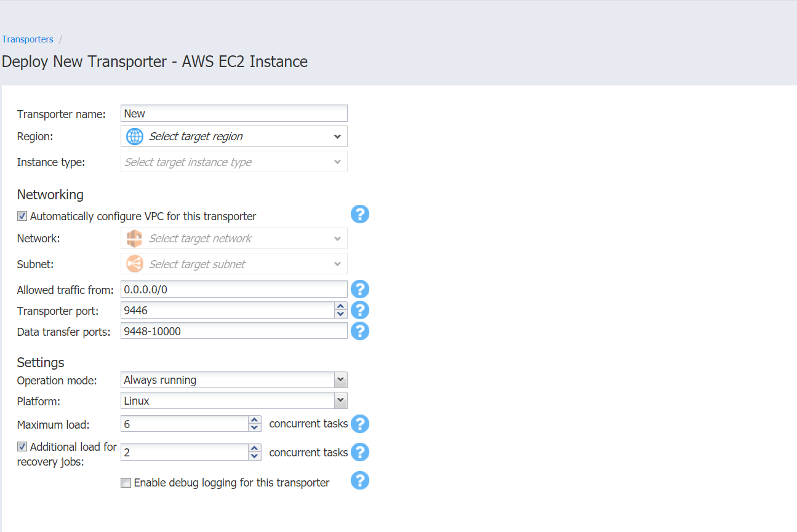Decrease Transporter port with down arrow

[x=341, y=314]
